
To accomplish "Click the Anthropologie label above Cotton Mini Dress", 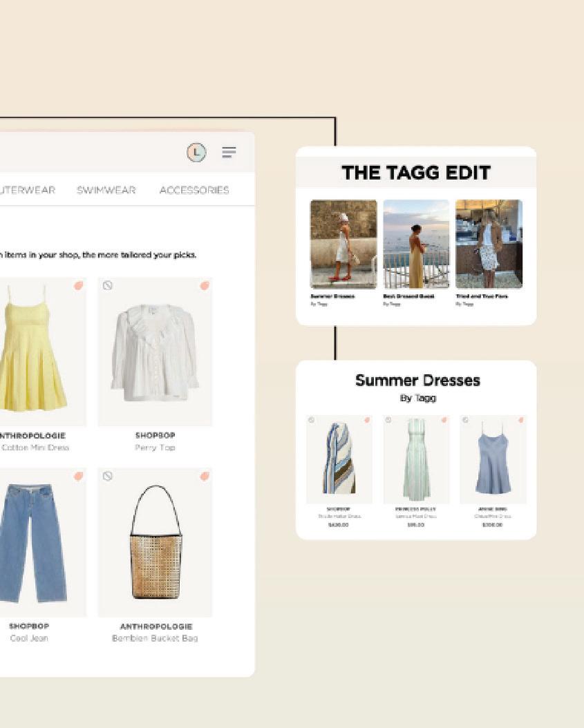I will point(32,436).
